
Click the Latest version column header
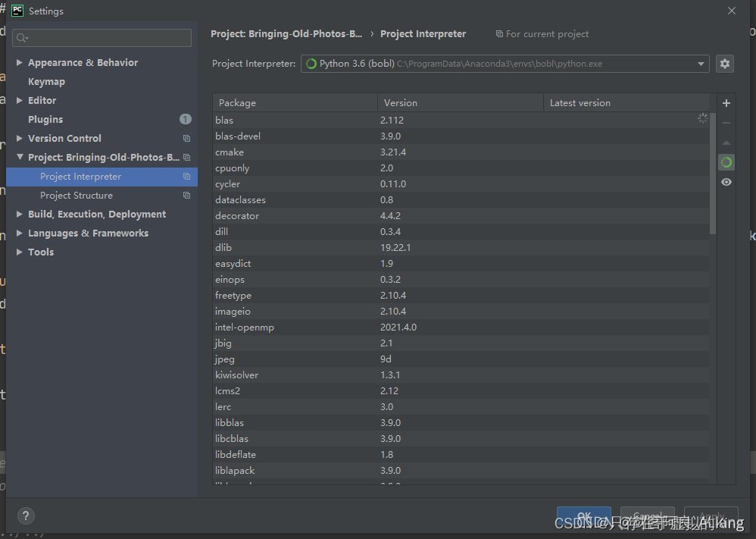coord(626,103)
